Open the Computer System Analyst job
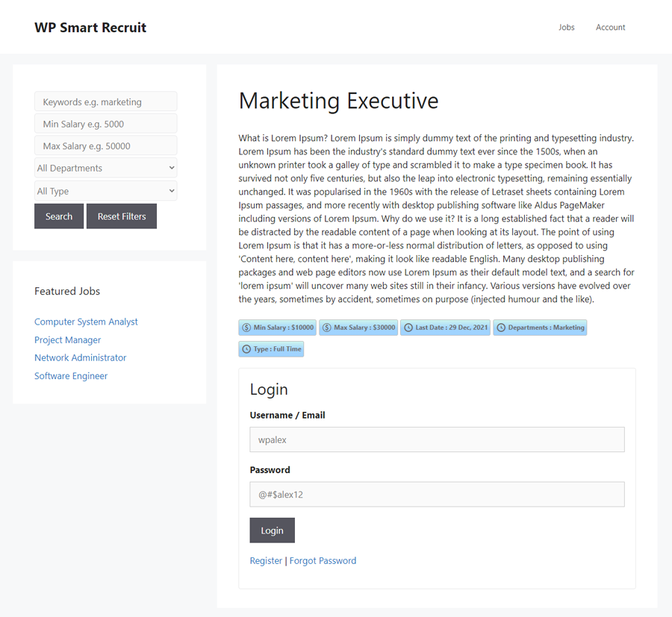The height and width of the screenshot is (617, 672). 86,322
